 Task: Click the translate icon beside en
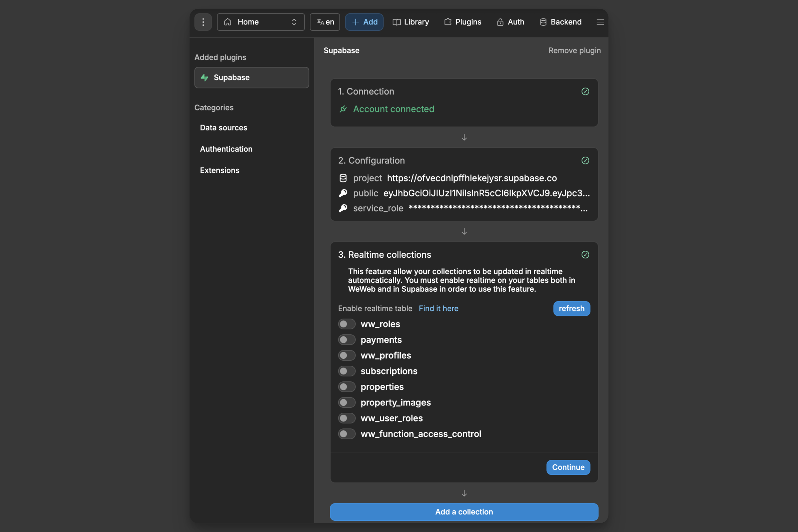coord(320,22)
